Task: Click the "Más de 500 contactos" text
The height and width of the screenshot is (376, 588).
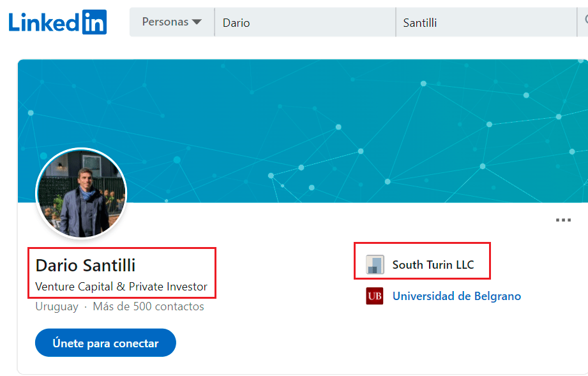Action: coord(148,306)
